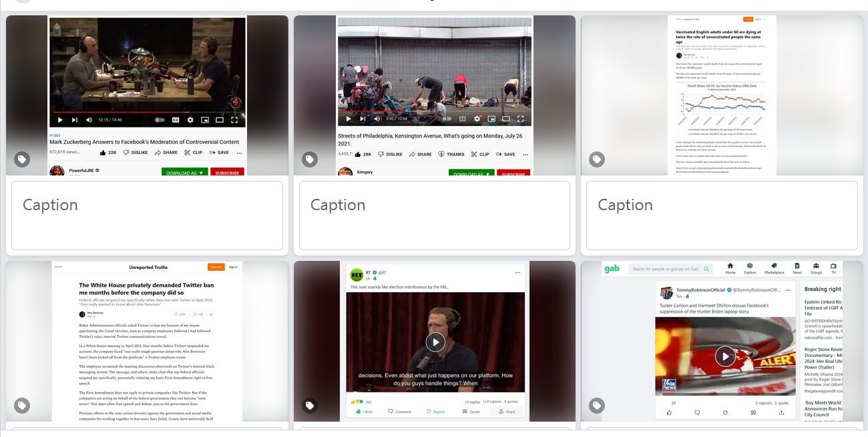Open the RT green logo avatar
Viewport: 868px width, 437px height.
(x=357, y=274)
